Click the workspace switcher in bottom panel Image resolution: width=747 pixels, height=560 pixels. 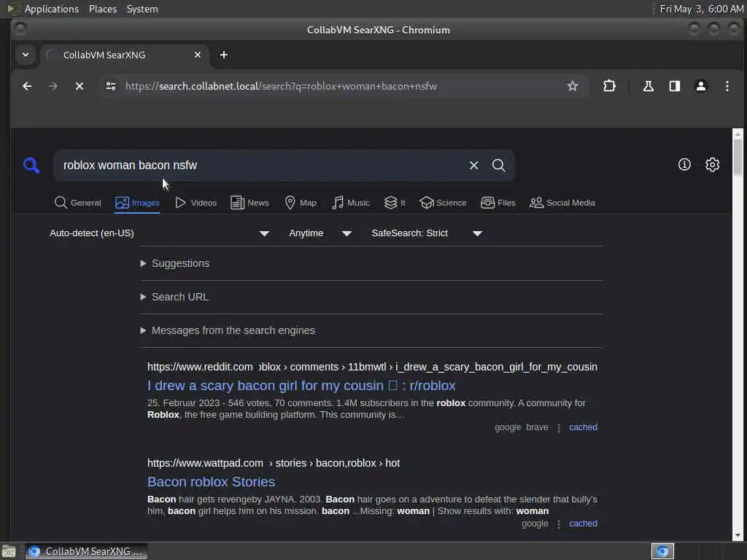pos(662,551)
